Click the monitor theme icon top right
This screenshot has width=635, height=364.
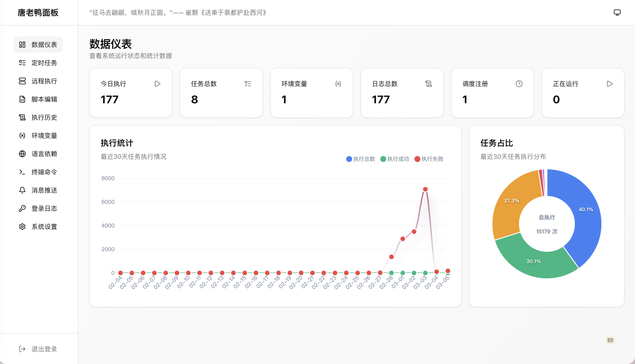coord(617,12)
